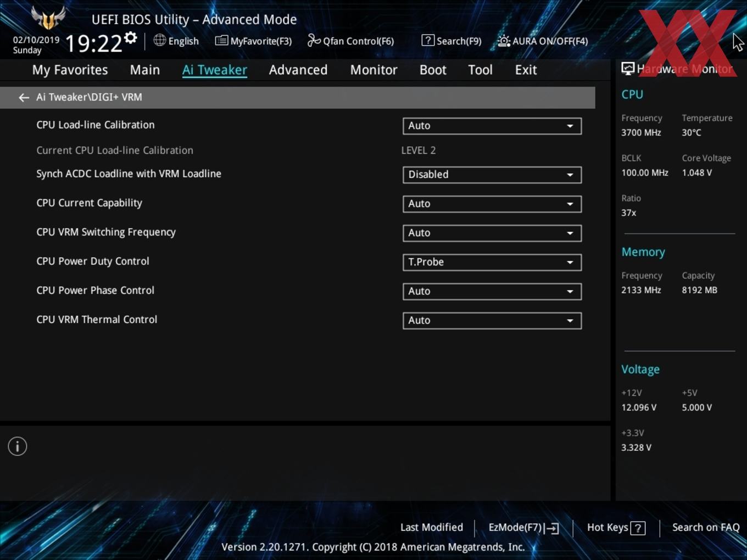Click the 37x ratio value
Viewport: 747px width, 560px height.
(629, 212)
